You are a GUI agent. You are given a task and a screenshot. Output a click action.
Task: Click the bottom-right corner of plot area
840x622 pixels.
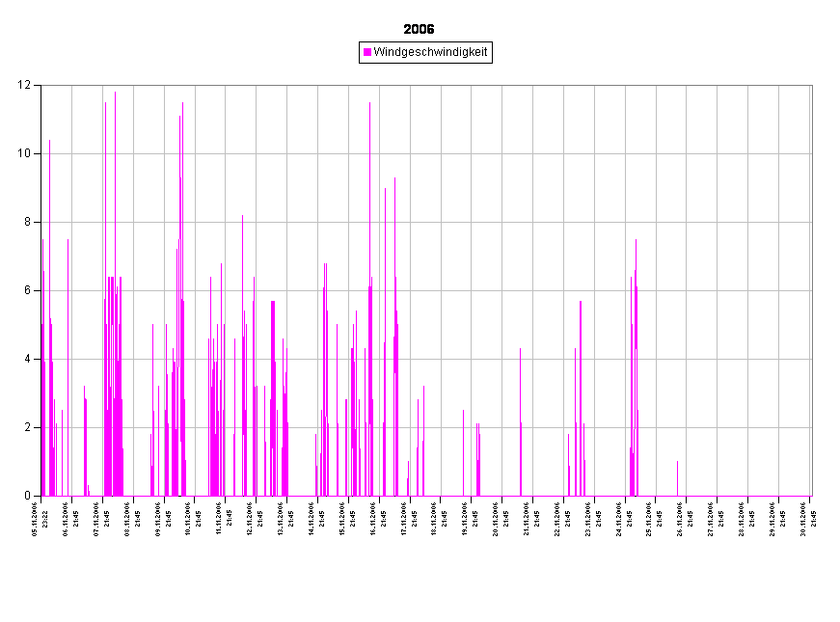[x=811, y=496]
